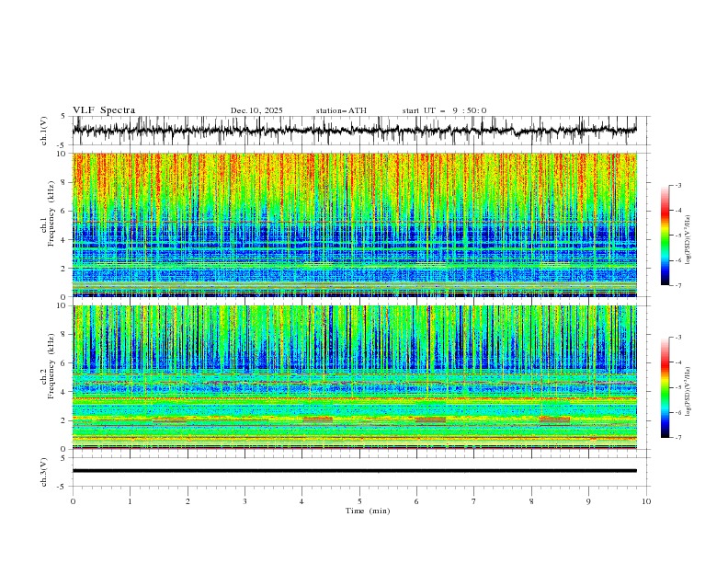Viewport: 728px width, 563px height.
Task: Click the lower color bar "log(PSD)(V²/Hz)" label
Action: click(688, 392)
